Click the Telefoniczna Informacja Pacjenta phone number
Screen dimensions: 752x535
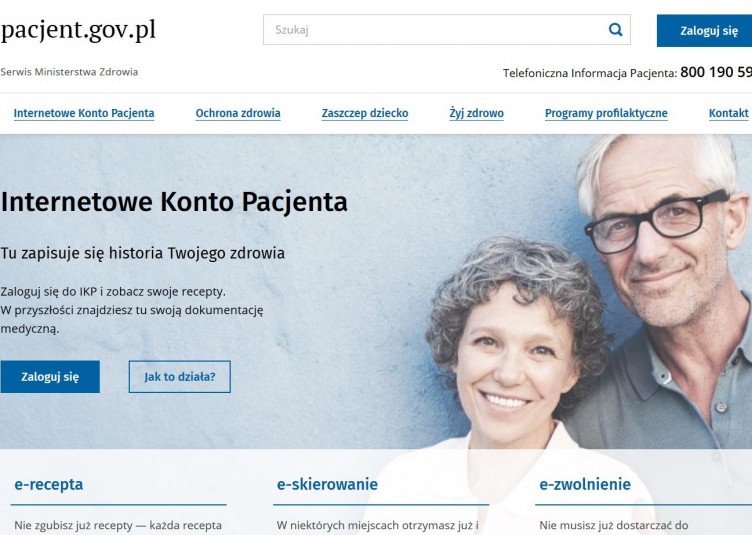(716, 72)
